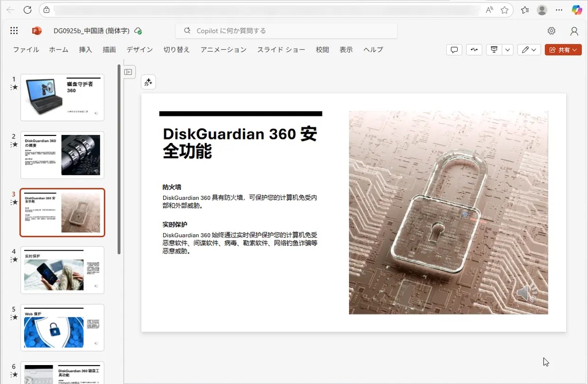Screen dimensions: 588x384
Task: Switch to the 切り替え tab
Action: [x=176, y=49]
